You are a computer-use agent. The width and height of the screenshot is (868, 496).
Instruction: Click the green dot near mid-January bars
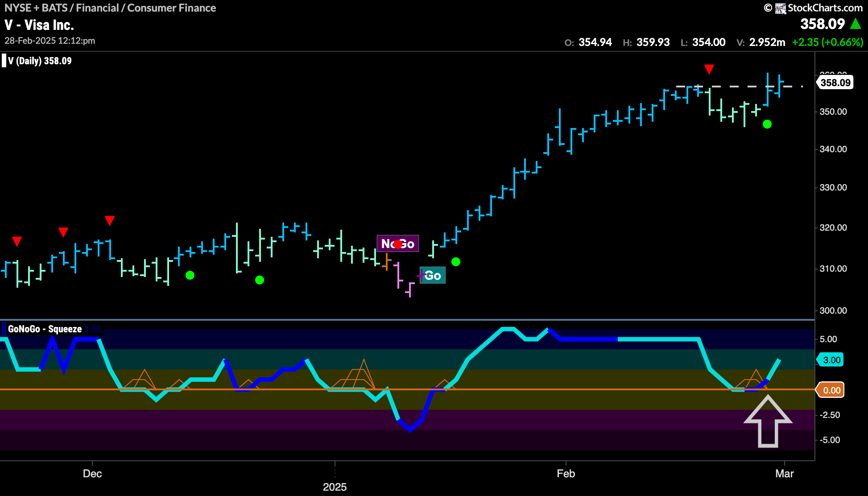[x=456, y=262]
